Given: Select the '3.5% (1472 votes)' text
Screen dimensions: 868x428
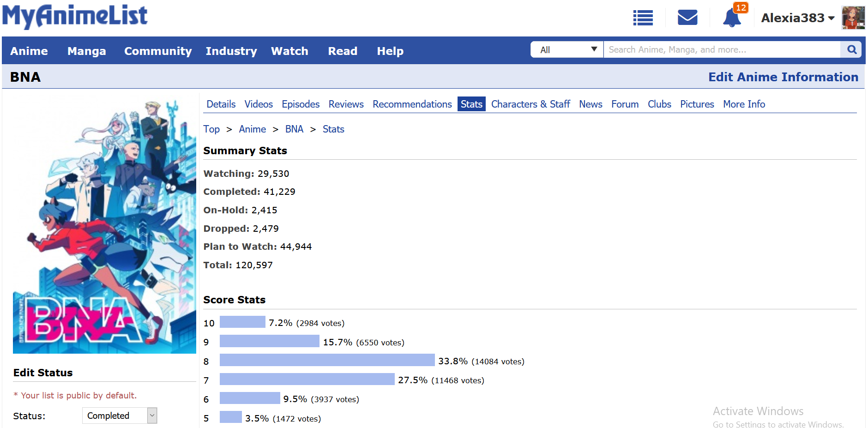Looking at the screenshot, I should tap(283, 418).
